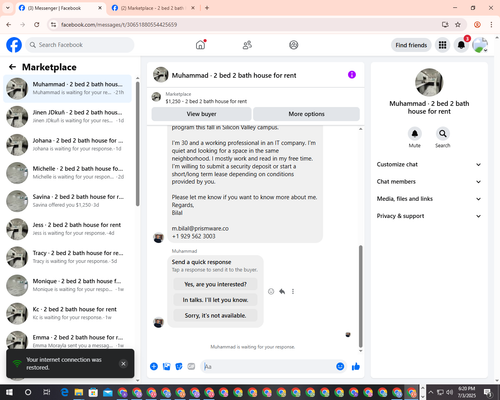Mute the conversation with bell icon
Image resolution: width=500 pixels, height=400 pixels.
pos(415,134)
